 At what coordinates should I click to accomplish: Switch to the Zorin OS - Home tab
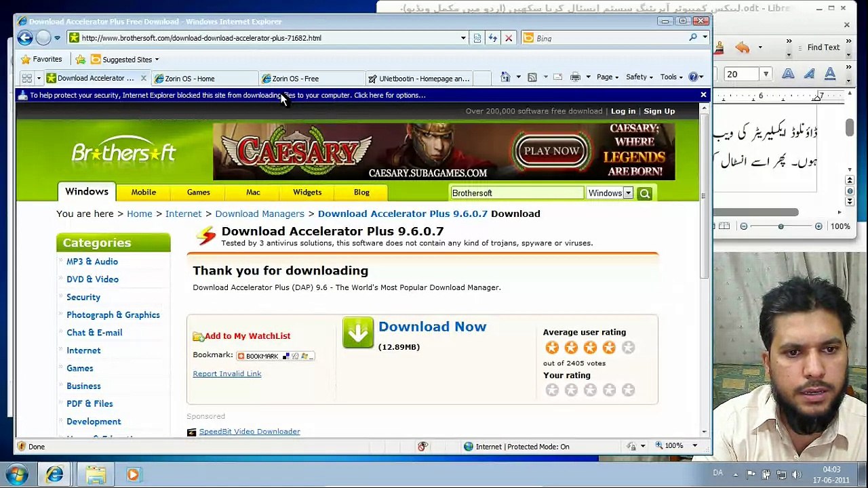coord(203,79)
